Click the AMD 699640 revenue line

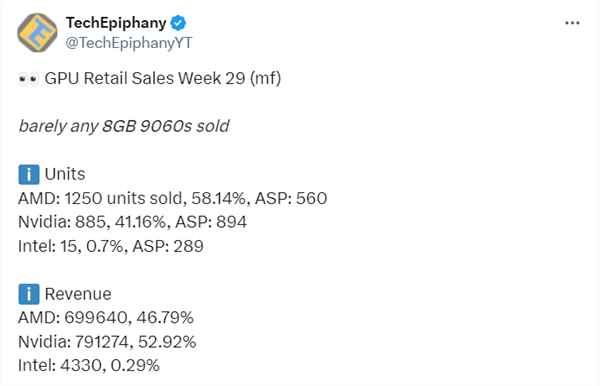(x=106, y=318)
